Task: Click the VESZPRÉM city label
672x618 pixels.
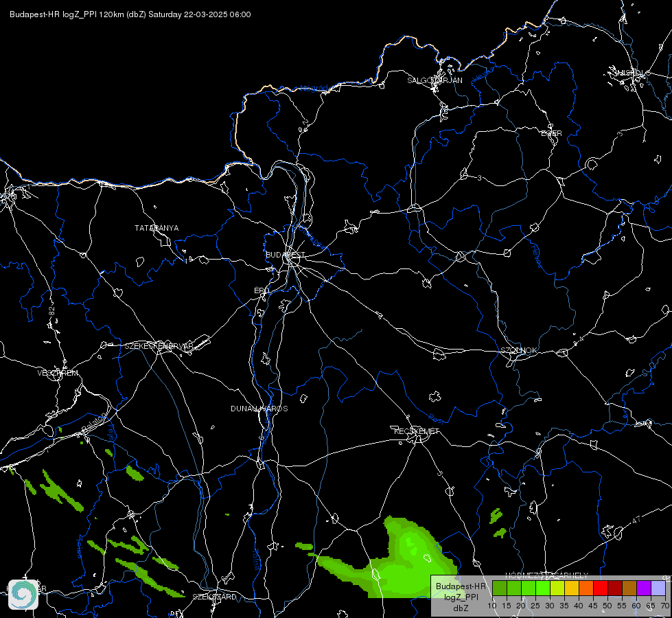Action: (x=58, y=373)
